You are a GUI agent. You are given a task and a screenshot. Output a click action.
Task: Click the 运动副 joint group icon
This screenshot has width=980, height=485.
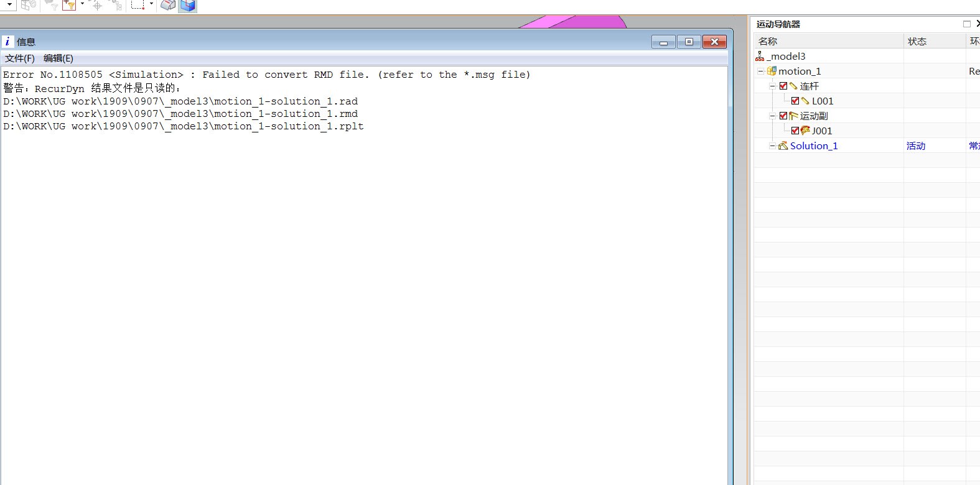click(793, 116)
